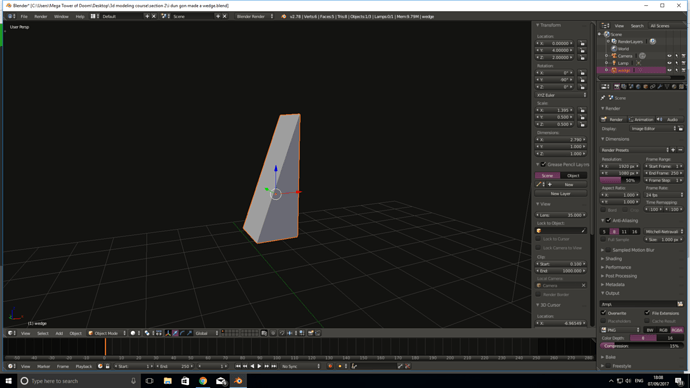
Task: Lock the Location X transform padlock
Action: click(582, 44)
